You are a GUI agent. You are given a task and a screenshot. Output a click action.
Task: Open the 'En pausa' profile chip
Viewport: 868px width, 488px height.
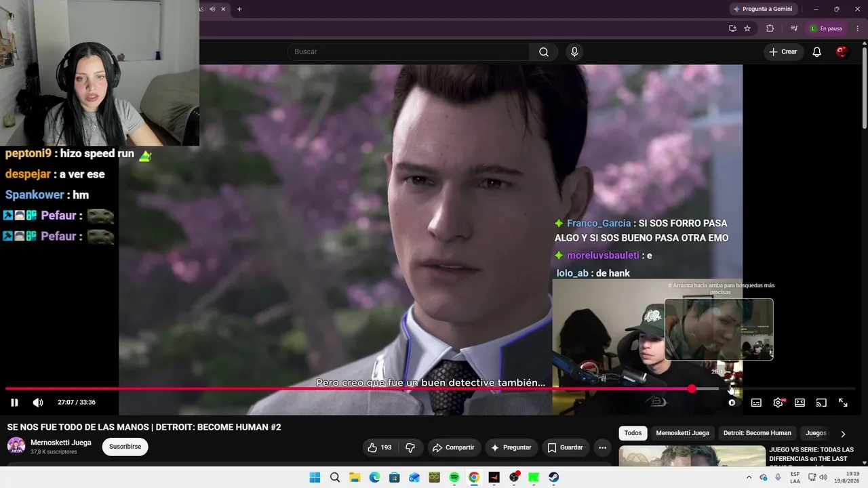(x=826, y=28)
